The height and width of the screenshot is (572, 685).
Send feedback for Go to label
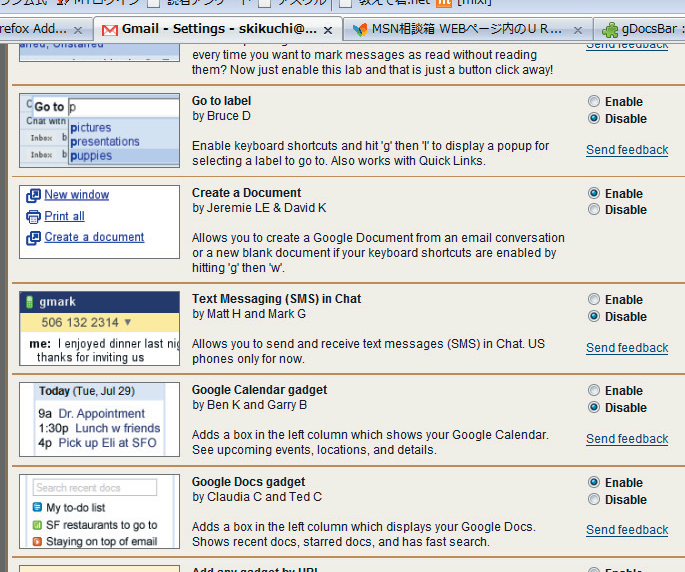[x=627, y=150]
